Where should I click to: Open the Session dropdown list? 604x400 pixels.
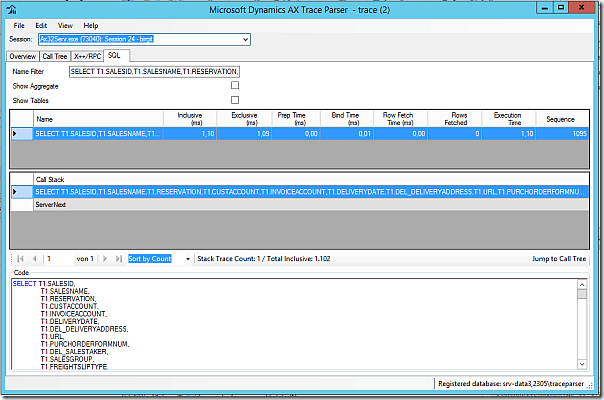[245, 39]
